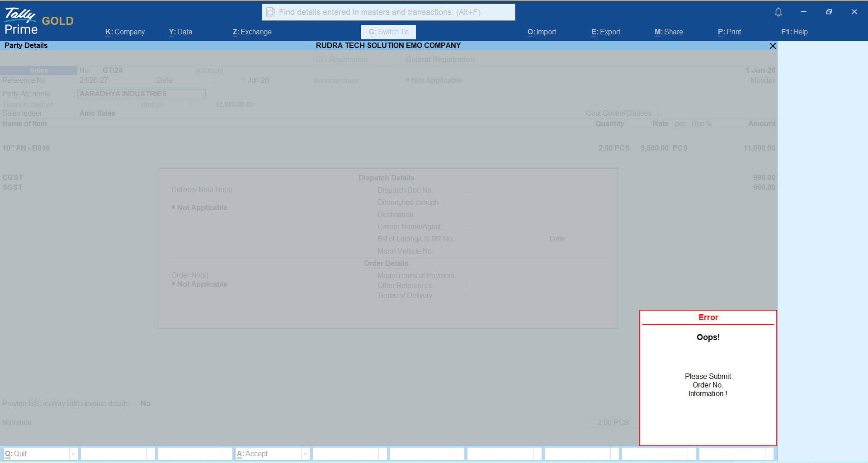Open the Z: Exchange menu

(x=252, y=32)
